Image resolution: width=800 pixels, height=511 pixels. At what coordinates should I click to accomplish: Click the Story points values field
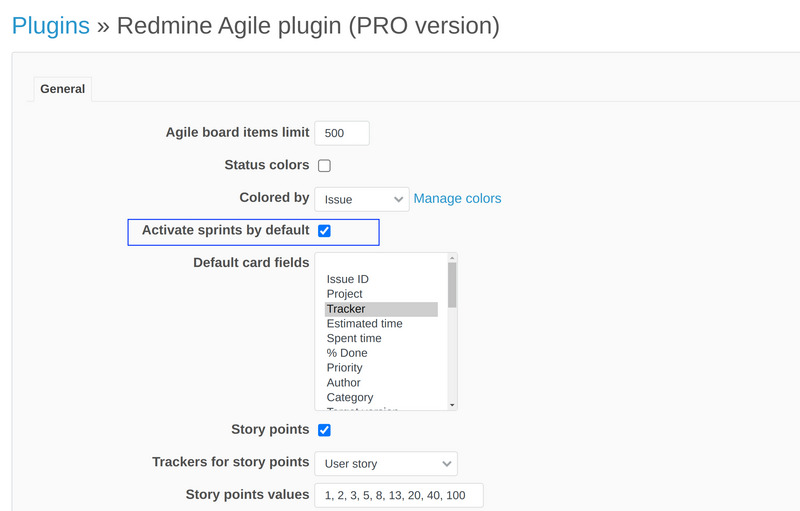click(x=398, y=495)
